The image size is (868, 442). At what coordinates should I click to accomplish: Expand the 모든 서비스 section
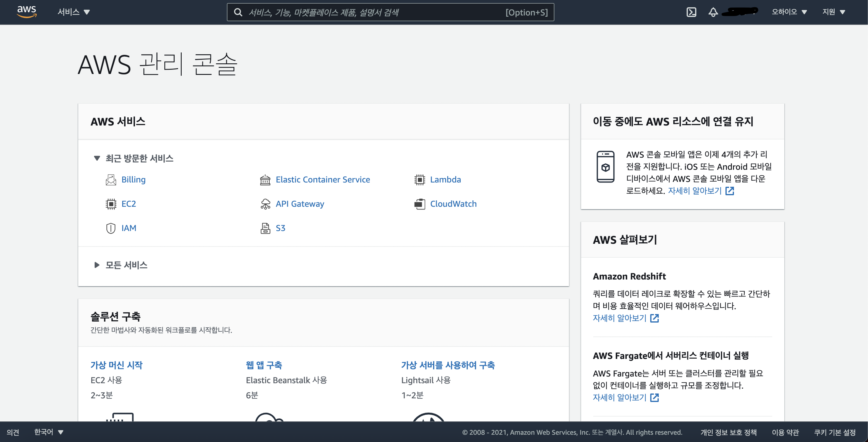[x=121, y=265]
